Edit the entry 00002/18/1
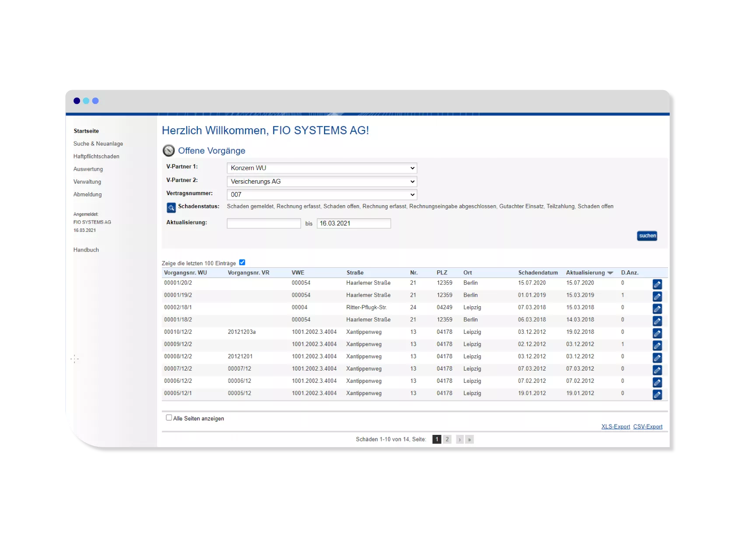The image size is (735, 560). point(657,308)
